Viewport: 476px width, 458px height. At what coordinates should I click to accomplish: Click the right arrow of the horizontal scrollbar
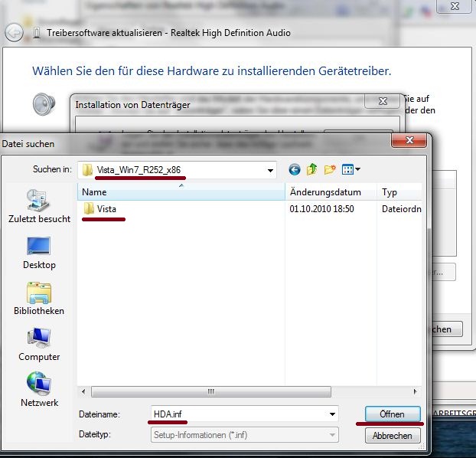click(415, 391)
